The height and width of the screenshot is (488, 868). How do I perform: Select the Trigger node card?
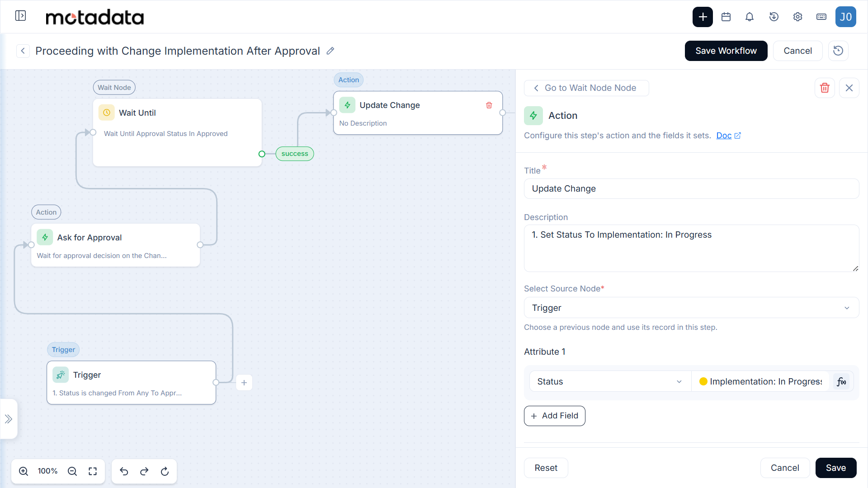coord(131,382)
